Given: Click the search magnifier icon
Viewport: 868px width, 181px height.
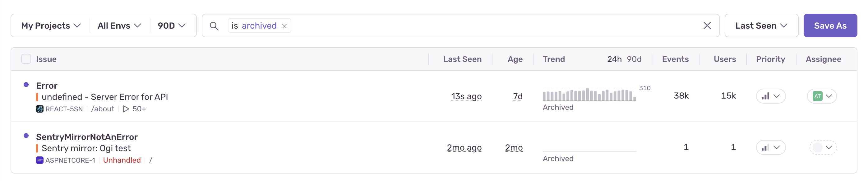Looking at the screenshot, I should click(x=214, y=26).
